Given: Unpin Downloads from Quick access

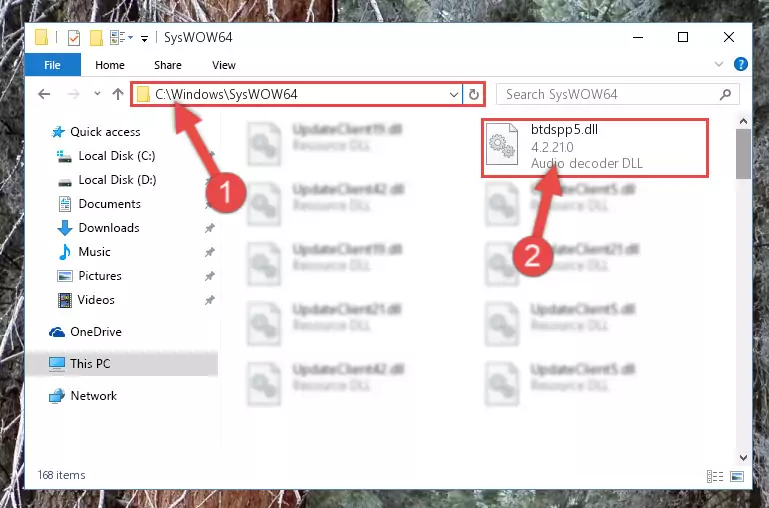Looking at the screenshot, I should pos(210,228).
